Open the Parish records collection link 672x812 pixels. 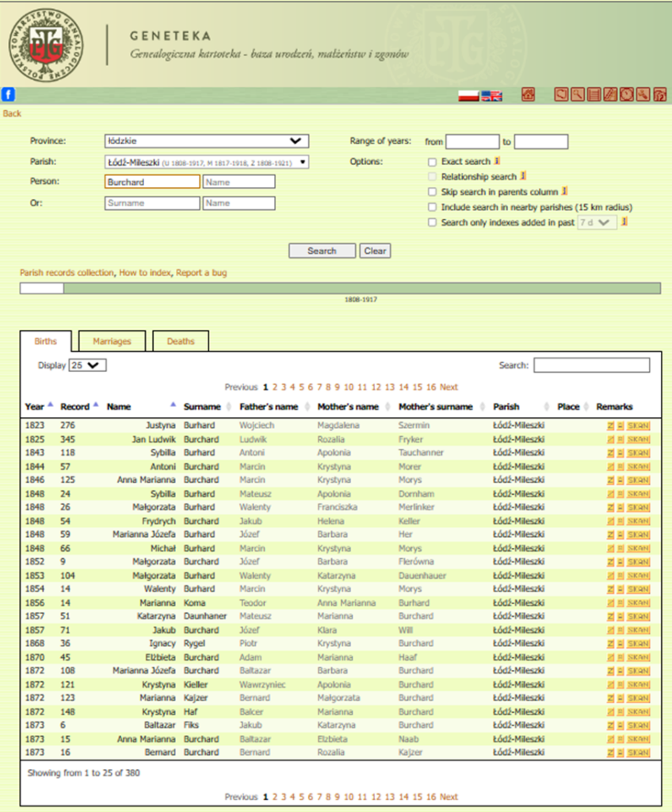pos(67,273)
